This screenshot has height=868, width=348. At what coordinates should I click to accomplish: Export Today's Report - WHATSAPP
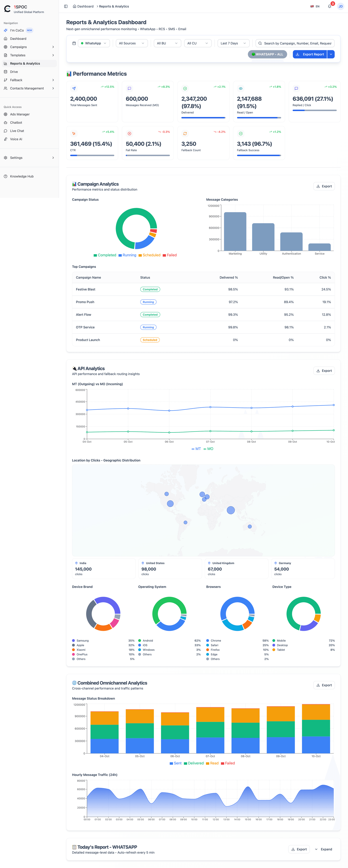click(299, 849)
